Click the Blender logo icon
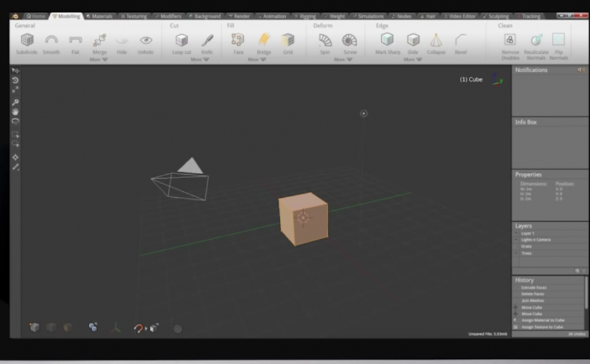 coord(15,16)
